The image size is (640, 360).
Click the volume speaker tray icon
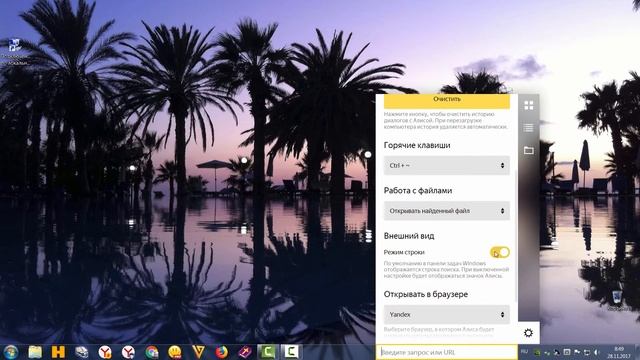(x=597, y=352)
